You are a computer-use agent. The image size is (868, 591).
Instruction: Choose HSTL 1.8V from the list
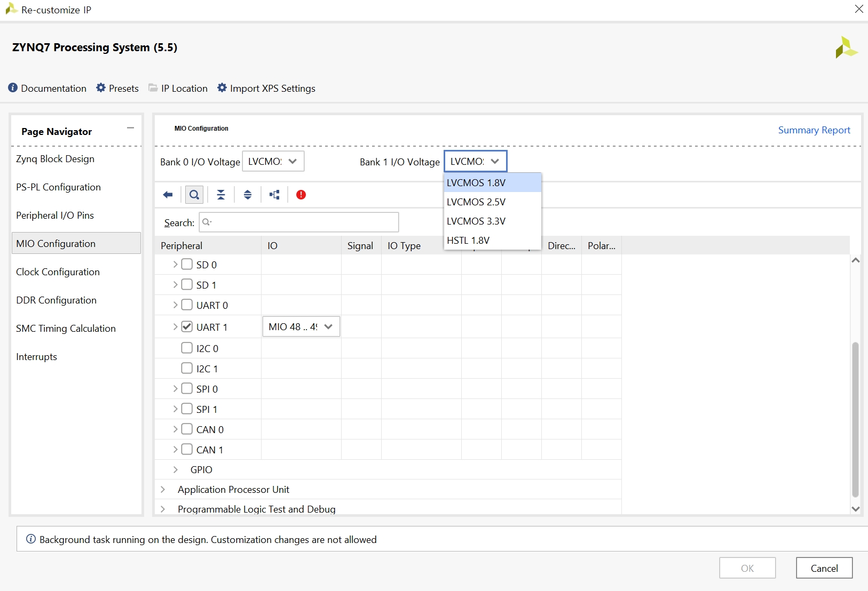493,240
